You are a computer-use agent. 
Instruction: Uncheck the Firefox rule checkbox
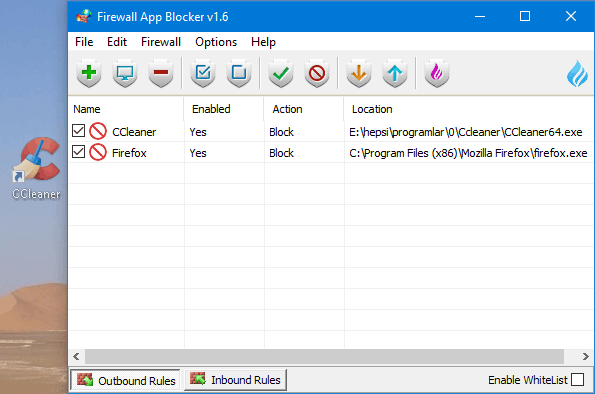(x=78, y=151)
